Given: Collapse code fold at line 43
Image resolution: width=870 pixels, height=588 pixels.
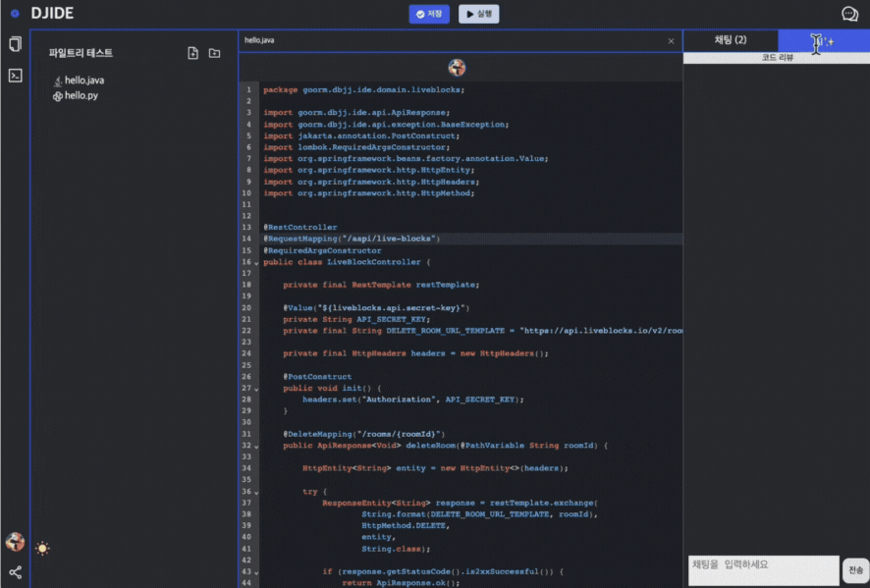Looking at the screenshot, I should coord(256,572).
